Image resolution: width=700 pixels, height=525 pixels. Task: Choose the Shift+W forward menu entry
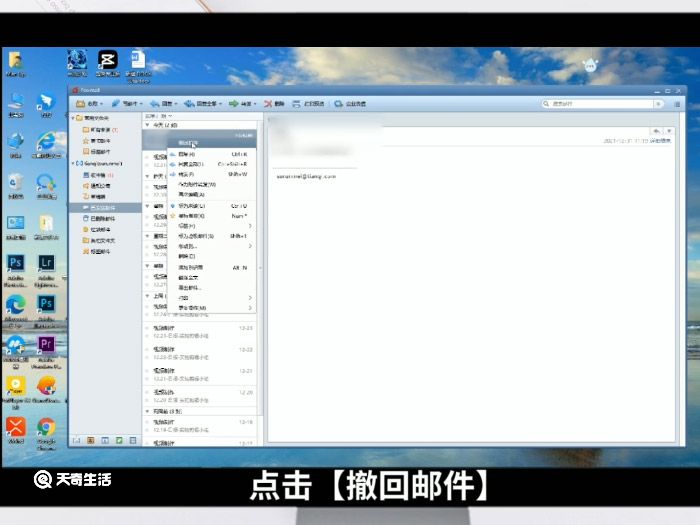point(212,174)
